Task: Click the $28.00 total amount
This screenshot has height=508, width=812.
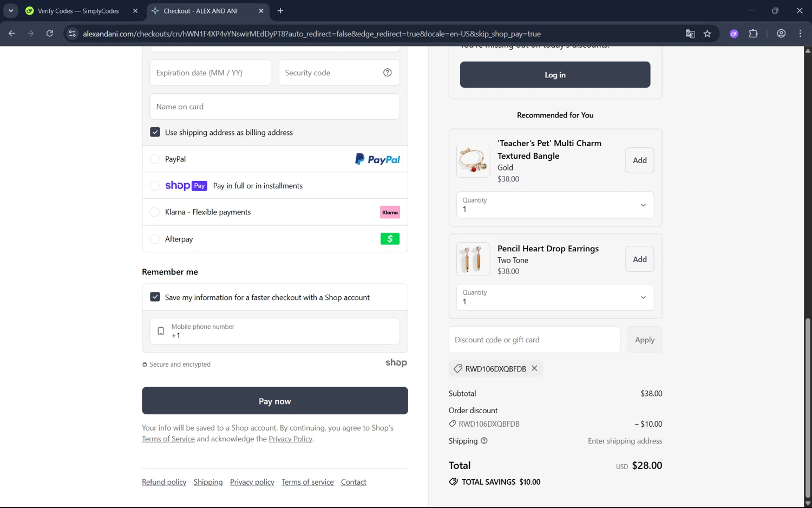Action: click(647, 466)
